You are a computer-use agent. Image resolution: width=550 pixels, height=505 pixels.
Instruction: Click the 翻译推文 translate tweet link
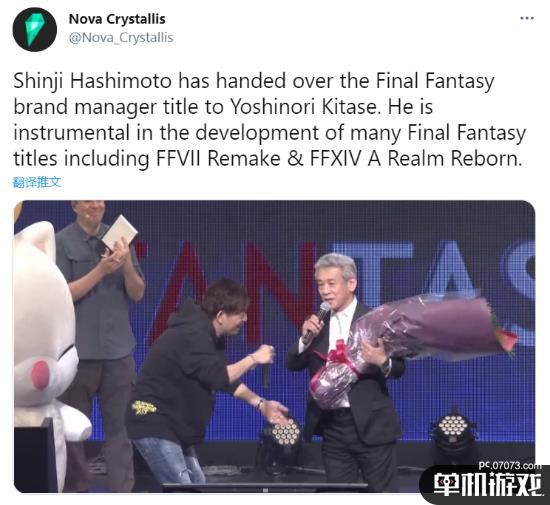(x=37, y=182)
